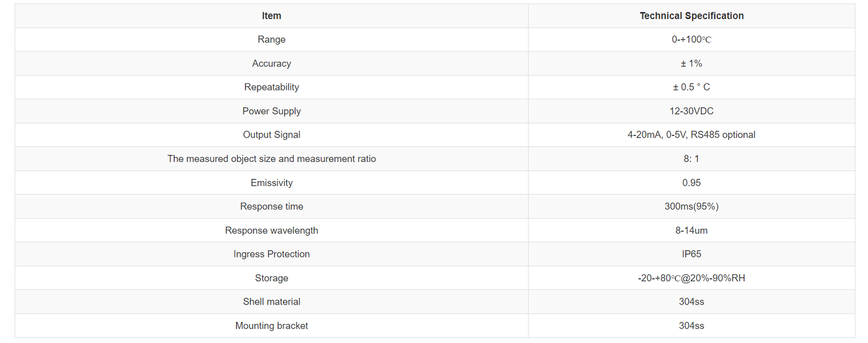
Task: Select the 'Power Supply' cell
Action: pos(271,111)
